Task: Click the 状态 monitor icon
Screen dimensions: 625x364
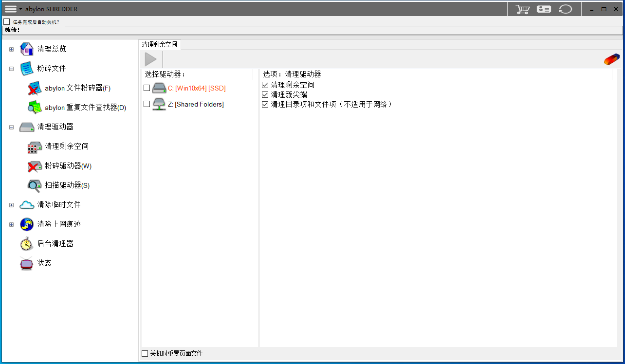Action: point(26,263)
